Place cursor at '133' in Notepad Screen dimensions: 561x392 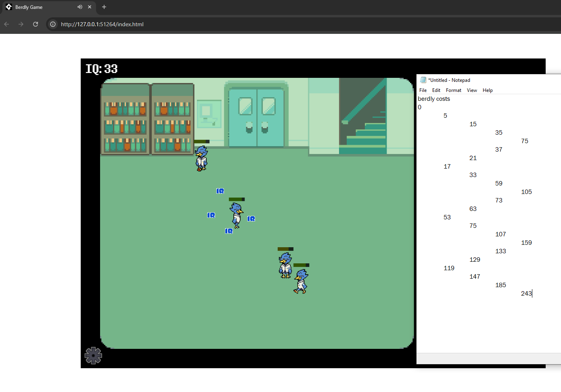[500, 251]
